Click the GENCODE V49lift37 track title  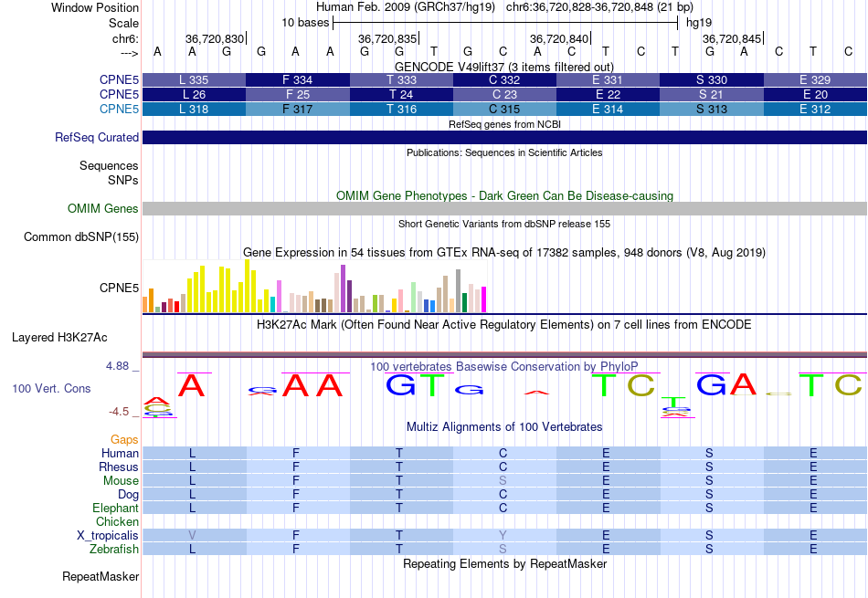[504, 67]
